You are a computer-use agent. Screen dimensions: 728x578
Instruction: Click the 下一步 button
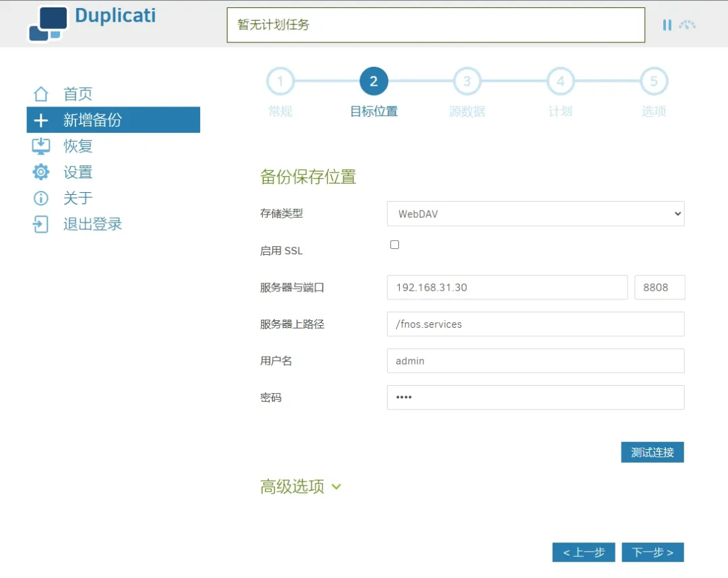pyautogui.click(x=652, y=552)
